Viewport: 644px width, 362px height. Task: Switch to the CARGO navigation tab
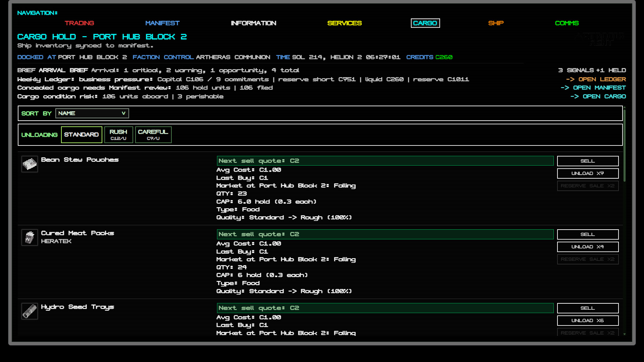425,23
